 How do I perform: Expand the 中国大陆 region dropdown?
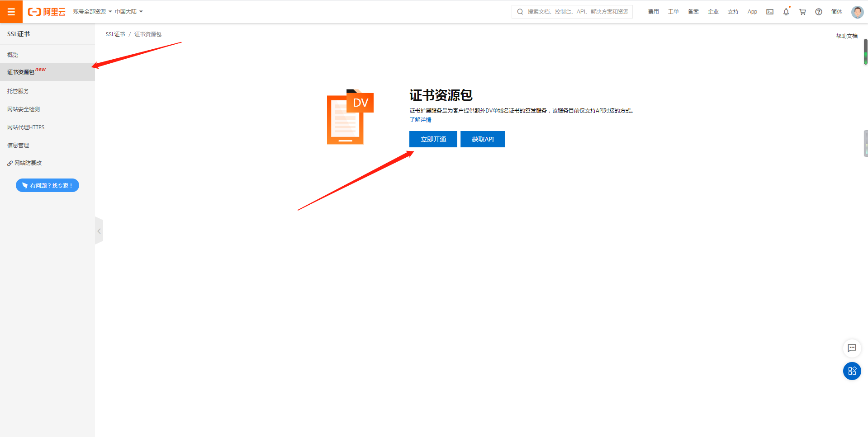[x=128, y=12]
